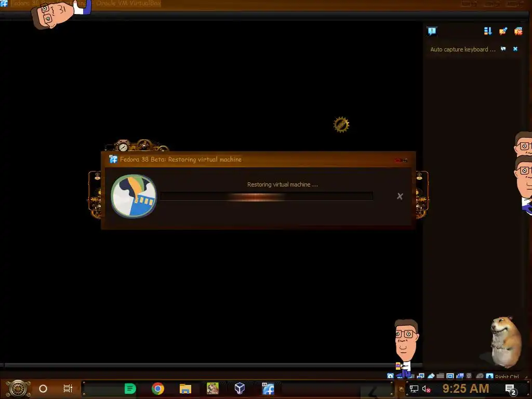The height and width of the screenshot is (399, 532).
Task: Open VirtualBox Manager cube icon on taskbar
Action: point(240,388)
